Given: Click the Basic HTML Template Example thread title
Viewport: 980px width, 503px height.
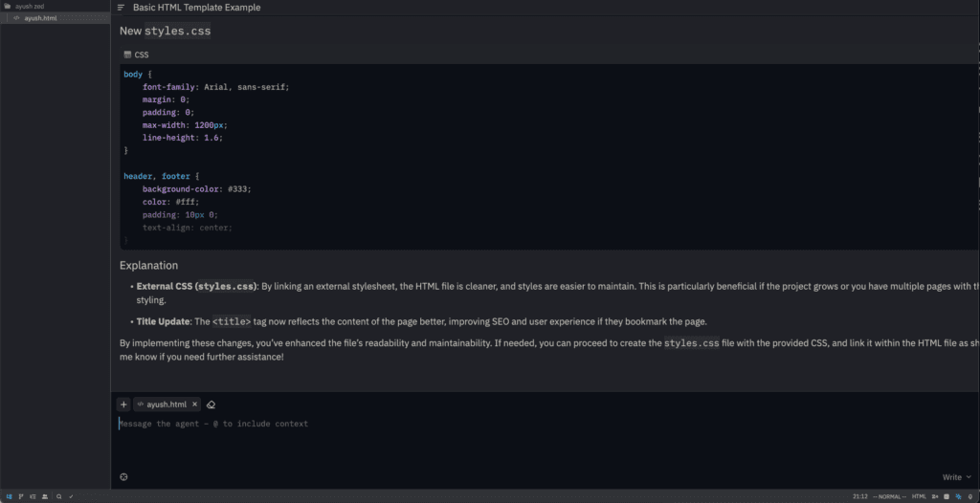Looking at the screenshot, I should tap(196, 8).
